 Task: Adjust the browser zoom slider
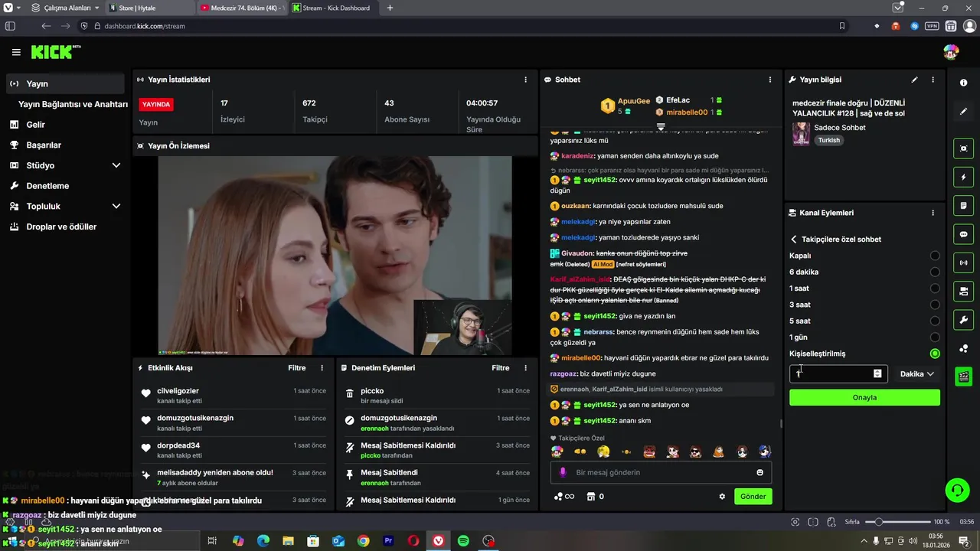(897, 522)
